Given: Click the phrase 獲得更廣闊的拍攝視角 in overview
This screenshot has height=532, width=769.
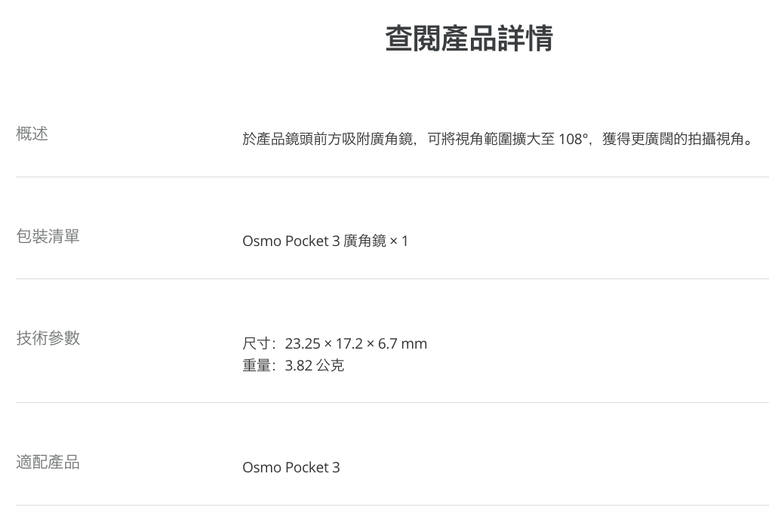Looking at the screenshot, I should [x=672, y=139].
